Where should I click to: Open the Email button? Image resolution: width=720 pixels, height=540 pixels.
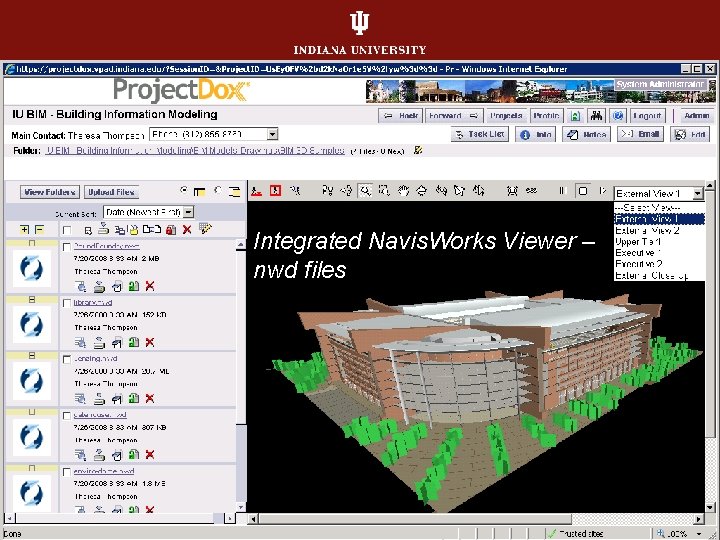[640, 135]
